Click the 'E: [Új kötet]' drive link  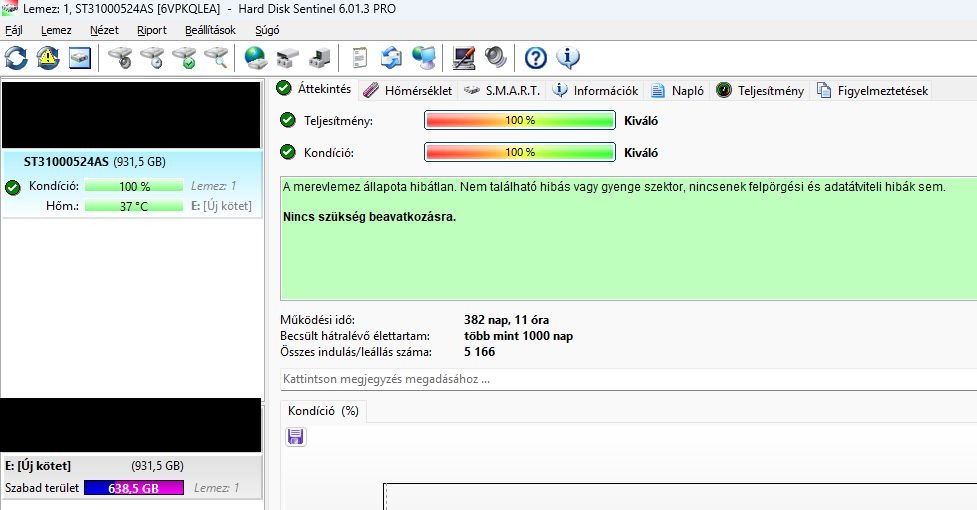(x=221, y=205)
